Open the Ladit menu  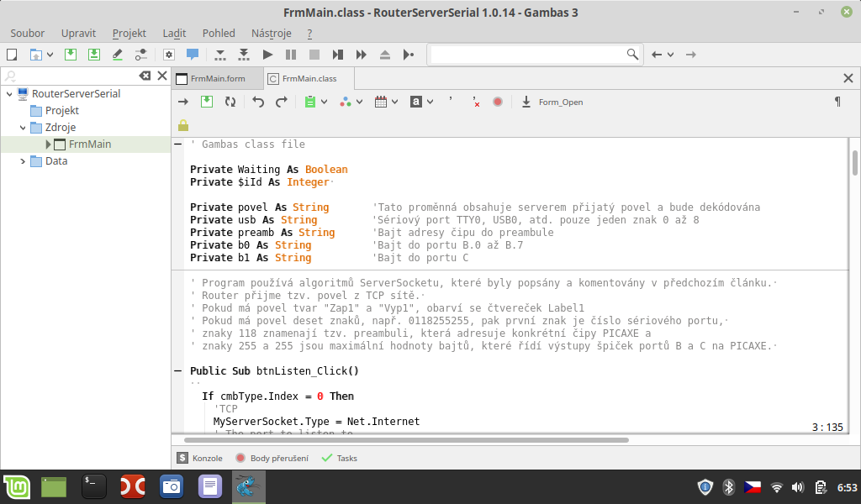[174, 33]
